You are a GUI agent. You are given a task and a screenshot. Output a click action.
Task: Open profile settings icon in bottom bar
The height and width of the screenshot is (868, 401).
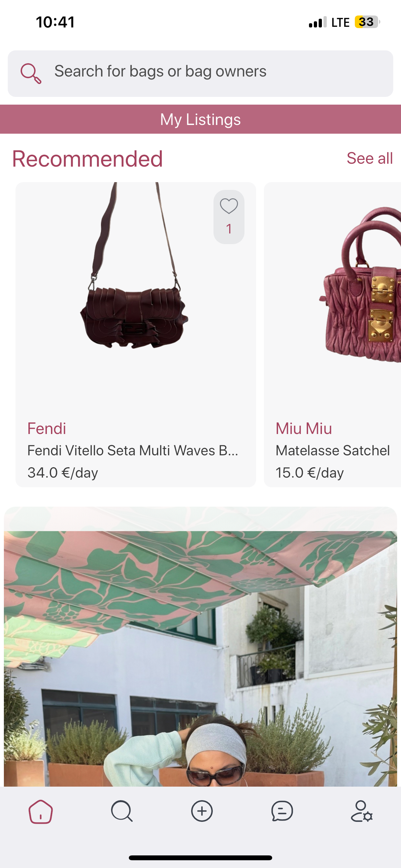362,811
